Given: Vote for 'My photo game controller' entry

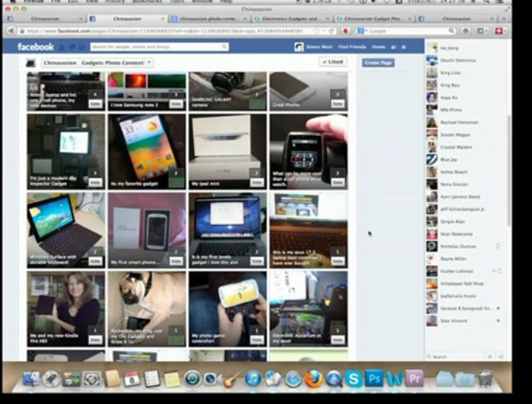Looking at the screenshot, I should [257, 339].
